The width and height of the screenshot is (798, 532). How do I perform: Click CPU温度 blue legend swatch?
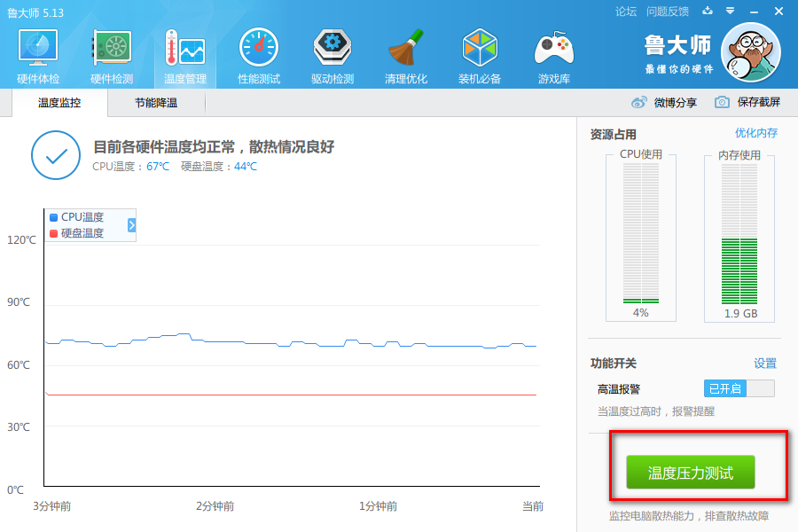point(53,217)
